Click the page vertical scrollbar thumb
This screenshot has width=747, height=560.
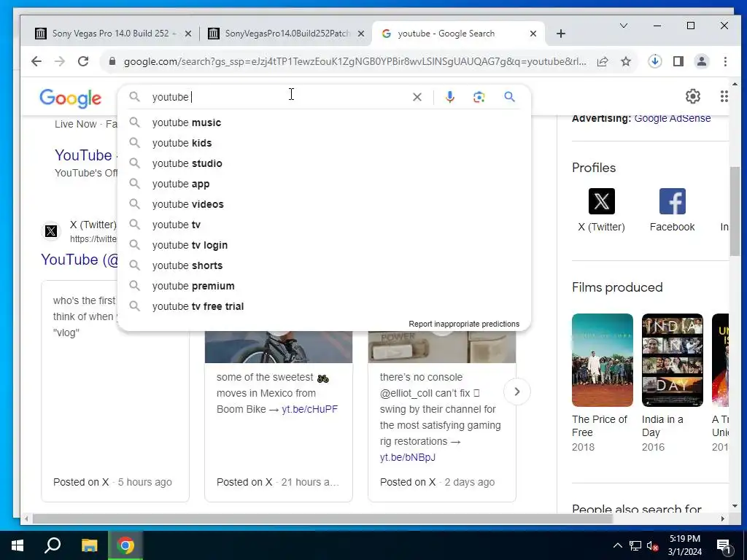pos(735,211)
